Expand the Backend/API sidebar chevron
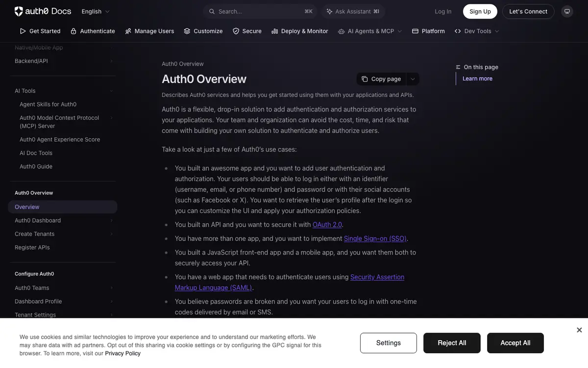Screen dimensions: 588x368 [x=111, y=61]
